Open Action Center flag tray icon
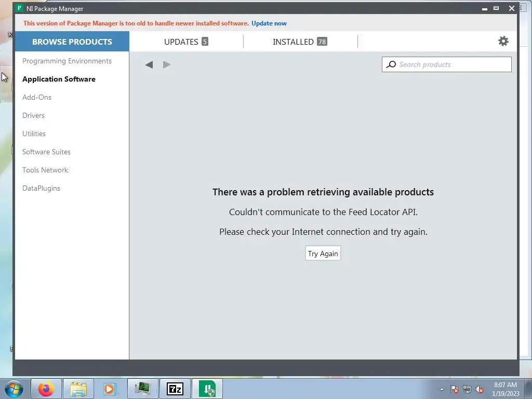Image resolution: width=532 pixels, height=399 pixels. [455, 389]
